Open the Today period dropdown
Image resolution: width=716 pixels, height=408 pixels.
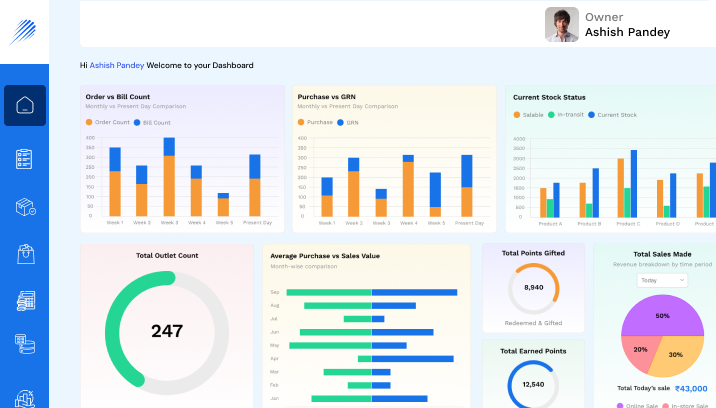coord(662,280)
